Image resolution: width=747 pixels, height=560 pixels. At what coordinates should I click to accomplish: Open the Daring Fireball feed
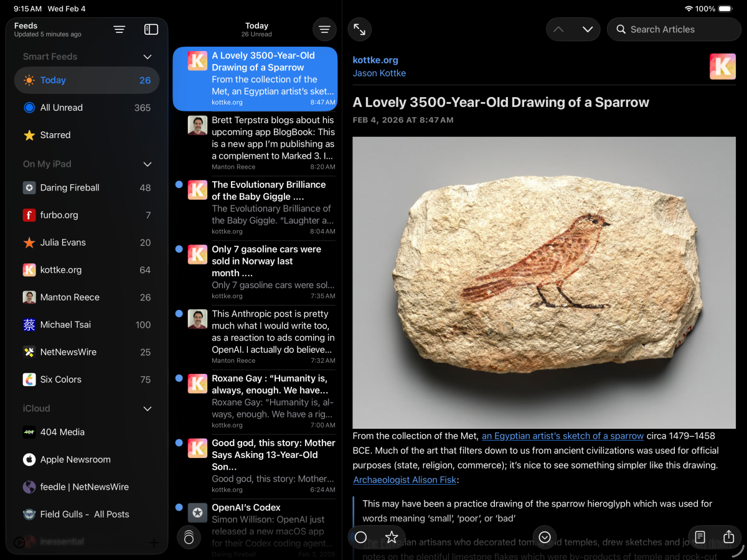click(87, 188)
